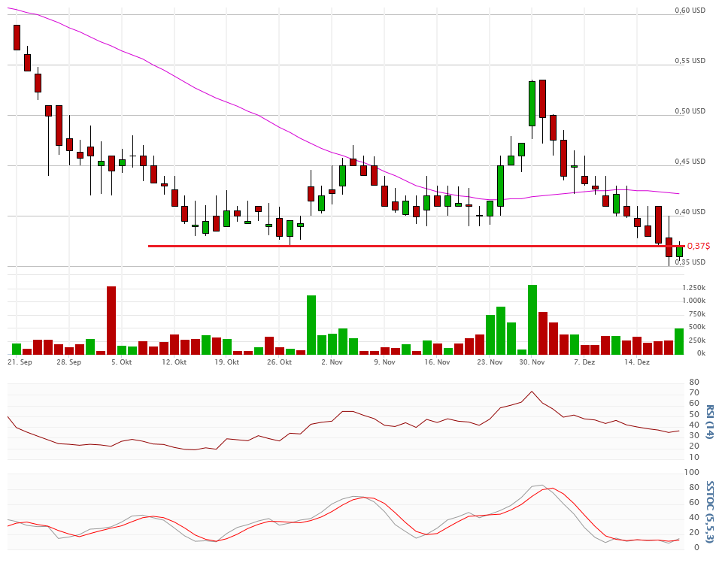Click the first red candlestick at chart start

pyautogui.click(x=17, y=37)
